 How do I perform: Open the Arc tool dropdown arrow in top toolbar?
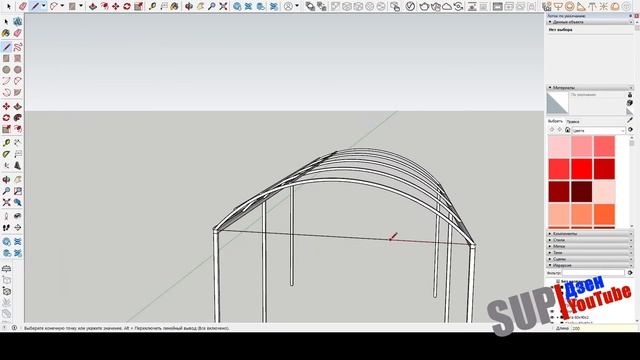(x=62, y=6)
